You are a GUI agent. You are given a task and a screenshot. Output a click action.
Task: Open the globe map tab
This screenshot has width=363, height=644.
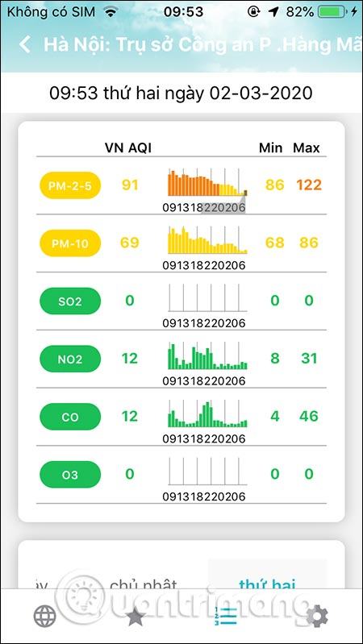click(x=45, y=616)
